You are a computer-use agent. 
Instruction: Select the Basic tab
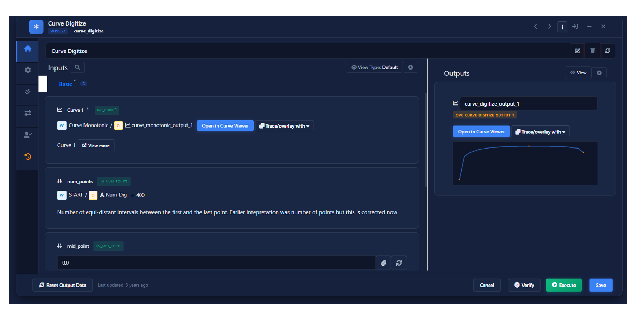click(x=65, y=84)
